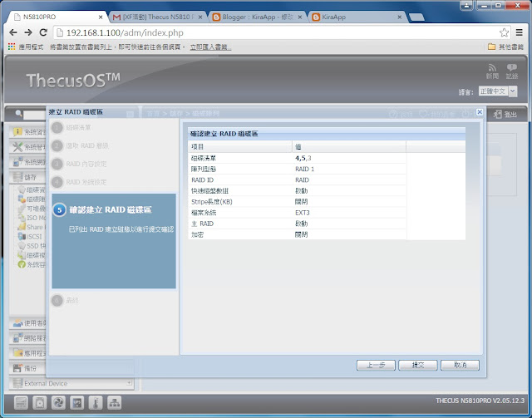Select wizard step 5 確認建立 RAID 磁碟區
The image size is (532, 418).
(114, 241)
